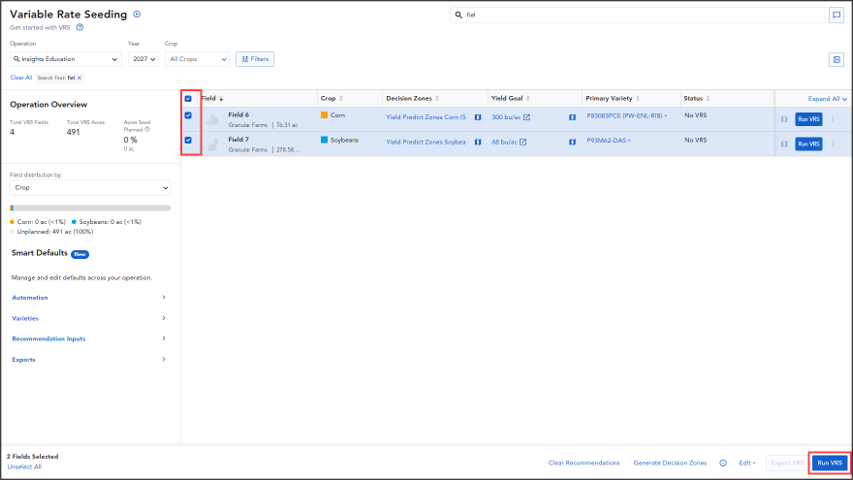
Task: Expand the chevron next to Recommendation Inputs
Action: coord(164,339)
